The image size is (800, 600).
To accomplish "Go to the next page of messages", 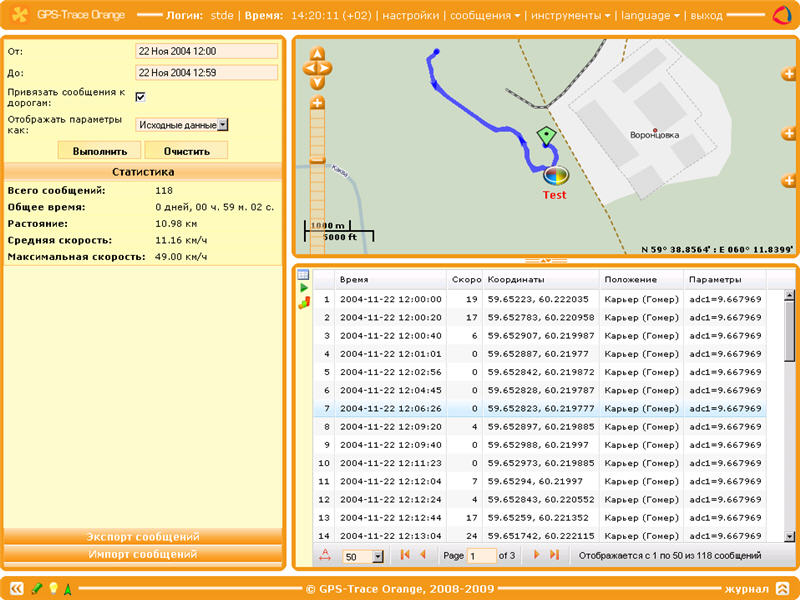I will (537, 555).
